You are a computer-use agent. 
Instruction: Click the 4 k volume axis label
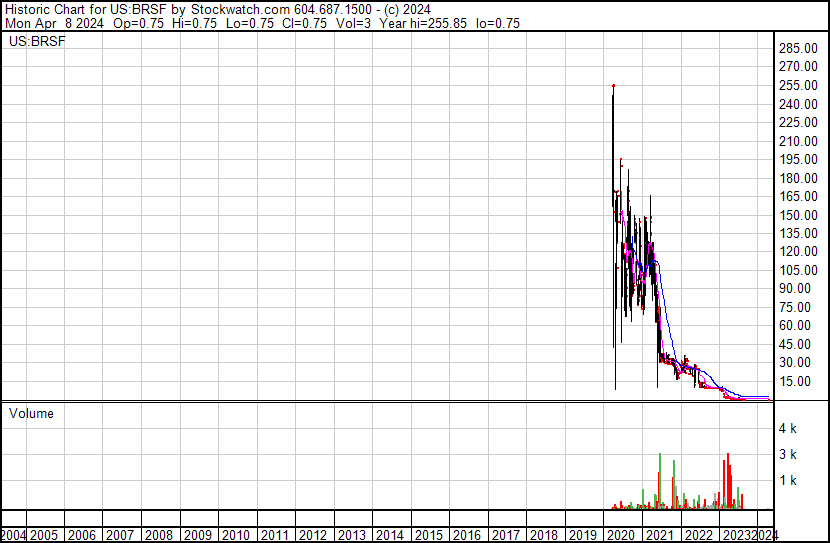788,429
